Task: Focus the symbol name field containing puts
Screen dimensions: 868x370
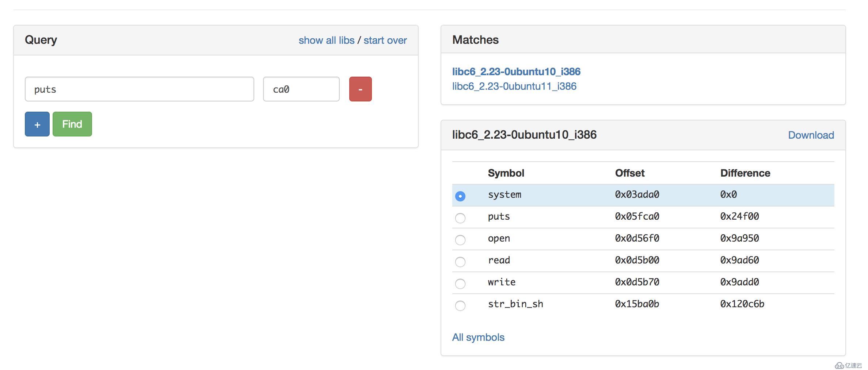Action: point(140,89)
